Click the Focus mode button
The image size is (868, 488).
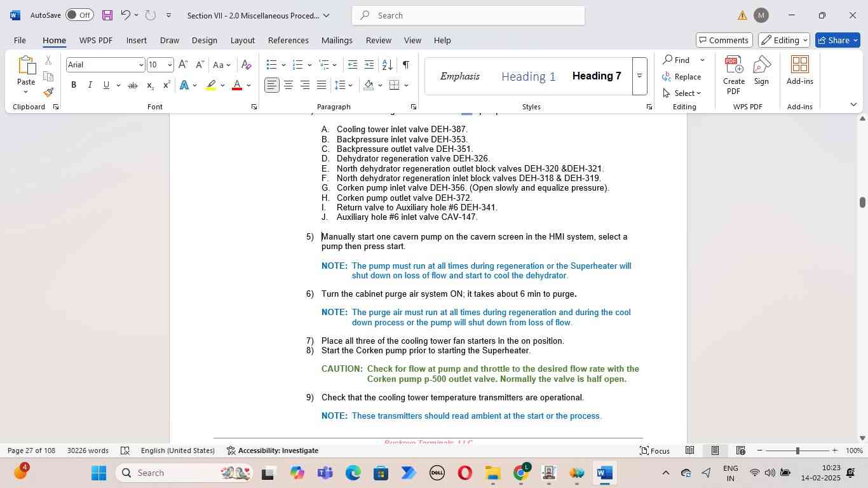[654, 451]
